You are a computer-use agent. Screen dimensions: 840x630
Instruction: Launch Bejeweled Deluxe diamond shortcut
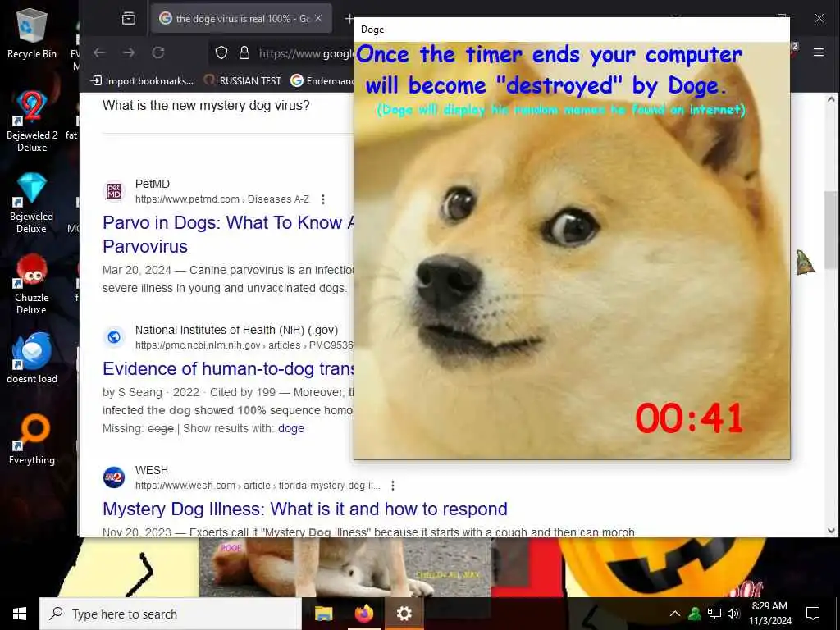point(32,203)
